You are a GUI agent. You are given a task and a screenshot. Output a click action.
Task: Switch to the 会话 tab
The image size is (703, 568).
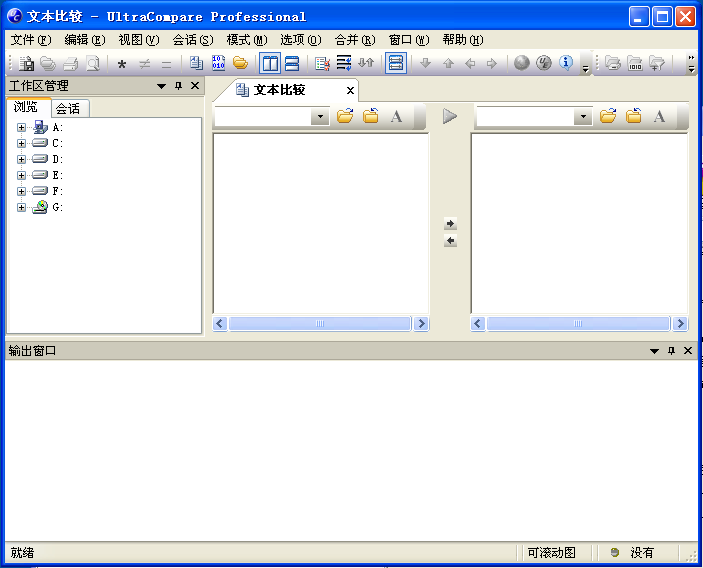69,108
